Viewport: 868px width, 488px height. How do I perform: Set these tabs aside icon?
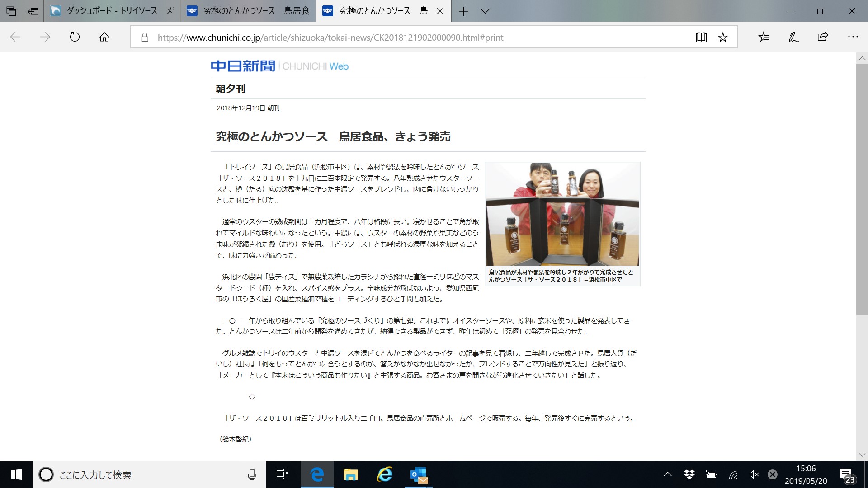click(33, 11)
